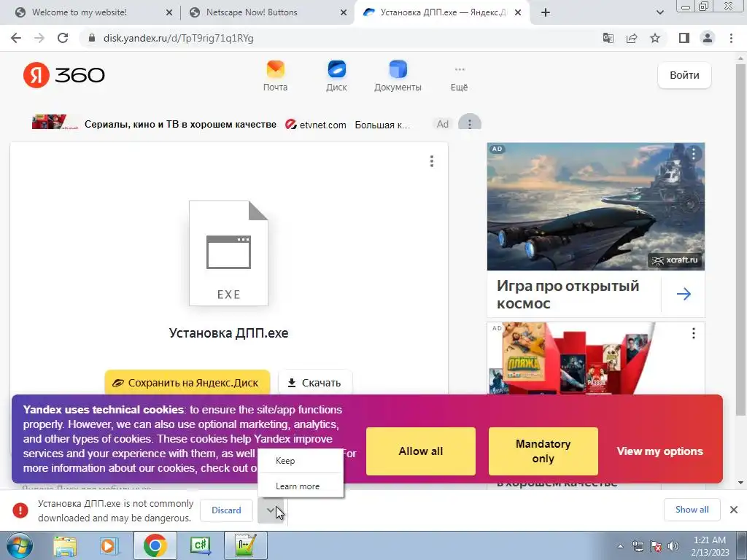Open options dots on the top banner ad

pyautogui.click(x=470, y=124)
